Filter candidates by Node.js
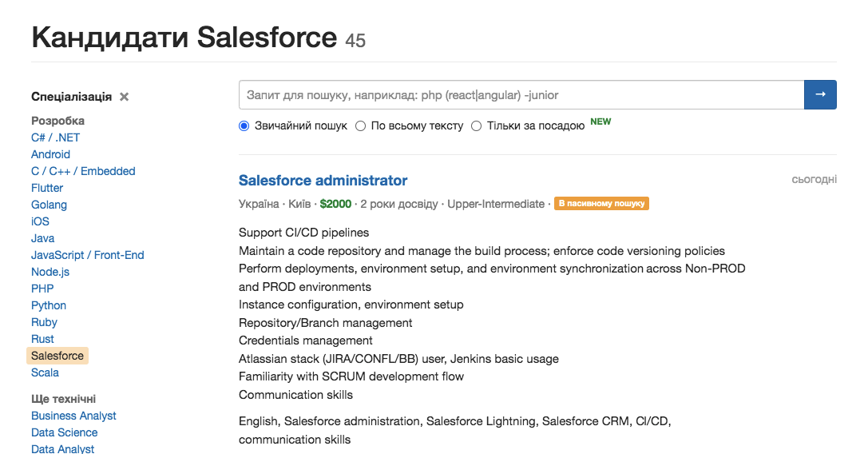 point(50,272)
